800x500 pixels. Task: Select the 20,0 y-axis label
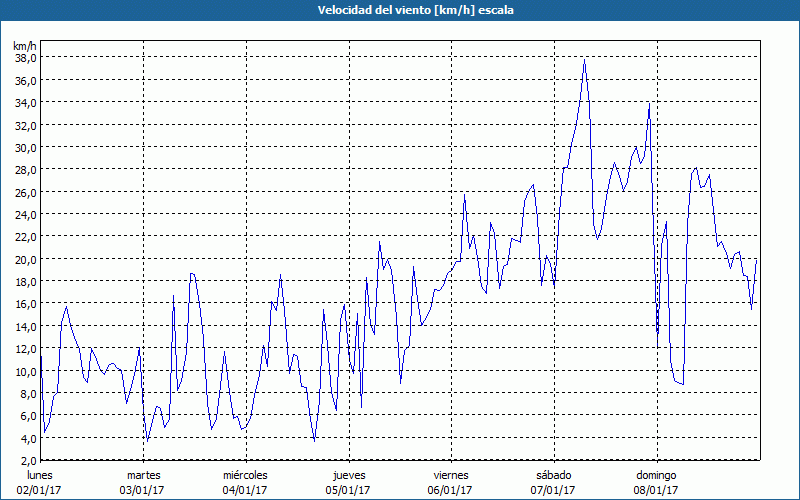[x=25, y=259]
